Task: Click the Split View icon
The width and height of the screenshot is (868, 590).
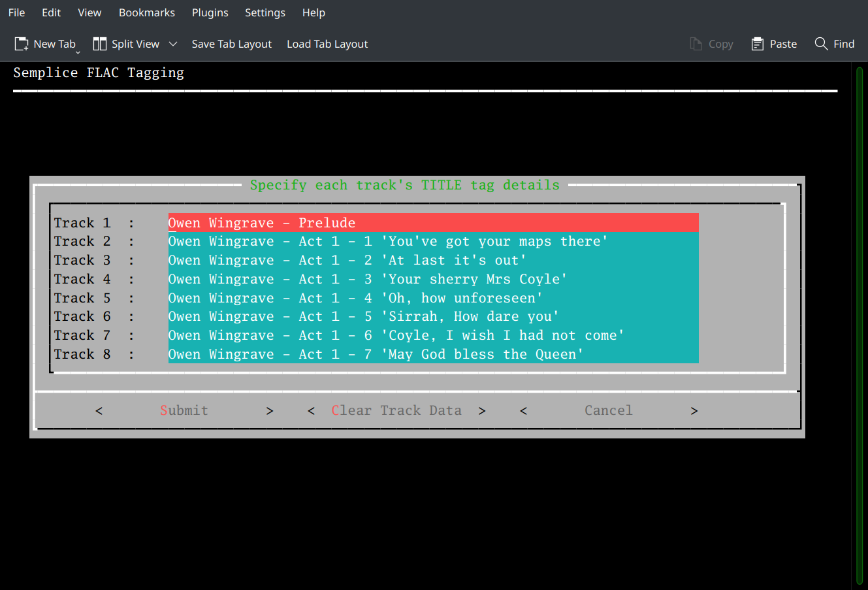Action: (x=100, y=43)
